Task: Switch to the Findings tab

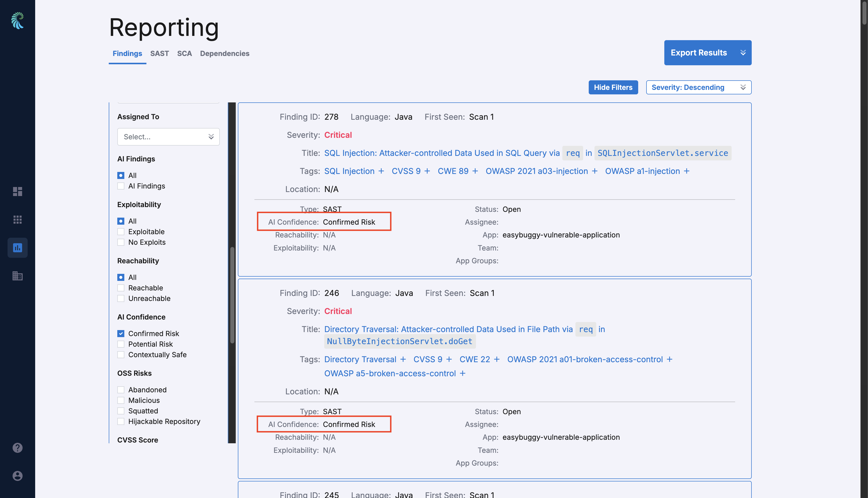Action: click(127, 53)
